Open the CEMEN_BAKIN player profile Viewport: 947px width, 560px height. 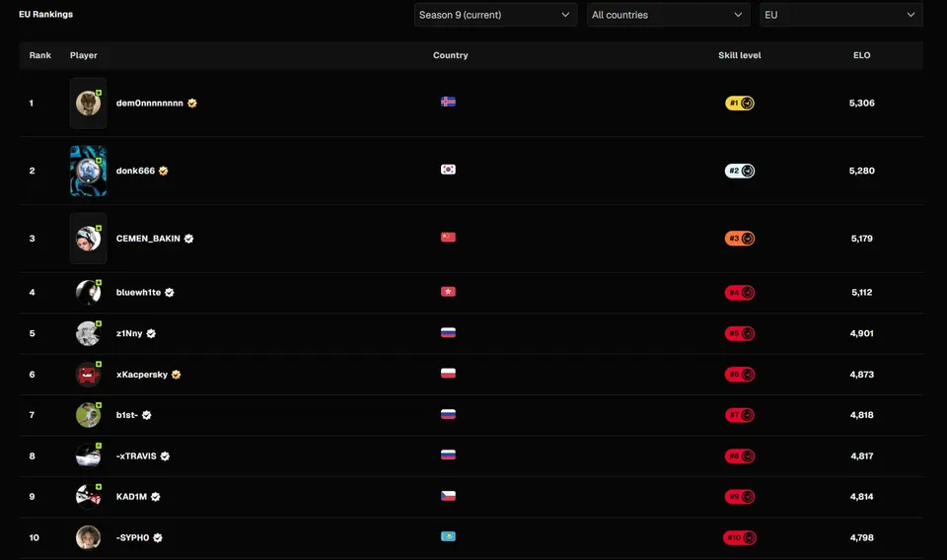148,239
